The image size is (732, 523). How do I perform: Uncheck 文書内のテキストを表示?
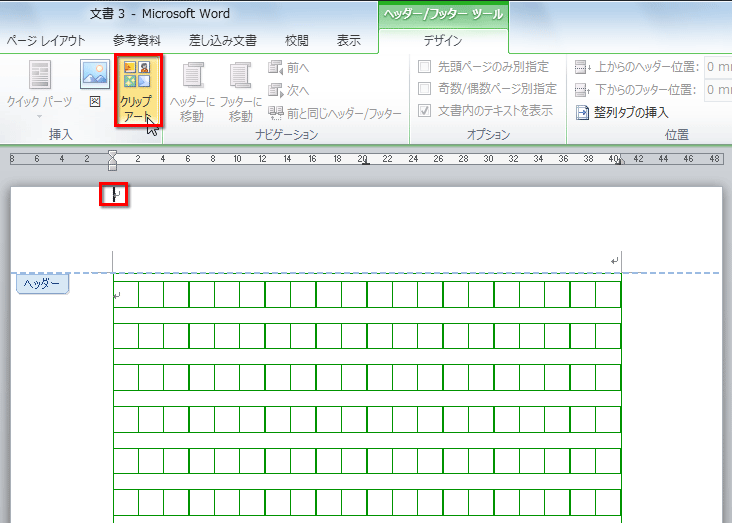click(x=424, y=111)
